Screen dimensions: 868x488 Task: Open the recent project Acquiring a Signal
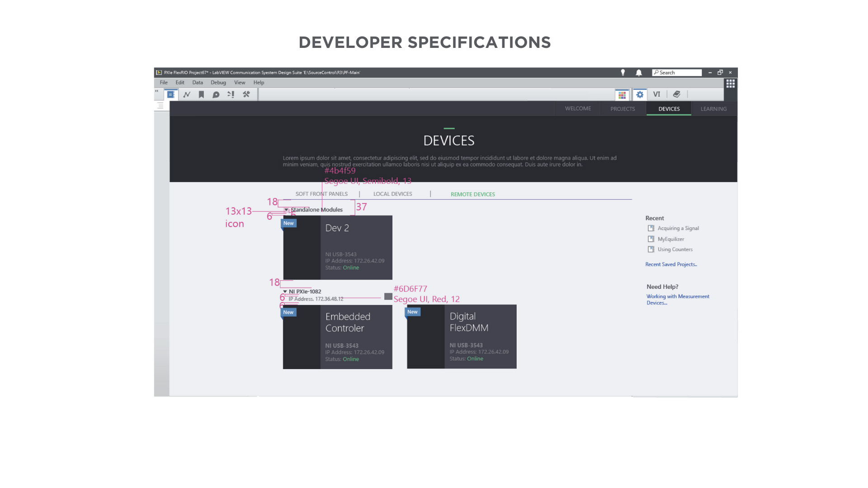click(x=678, y=228)
